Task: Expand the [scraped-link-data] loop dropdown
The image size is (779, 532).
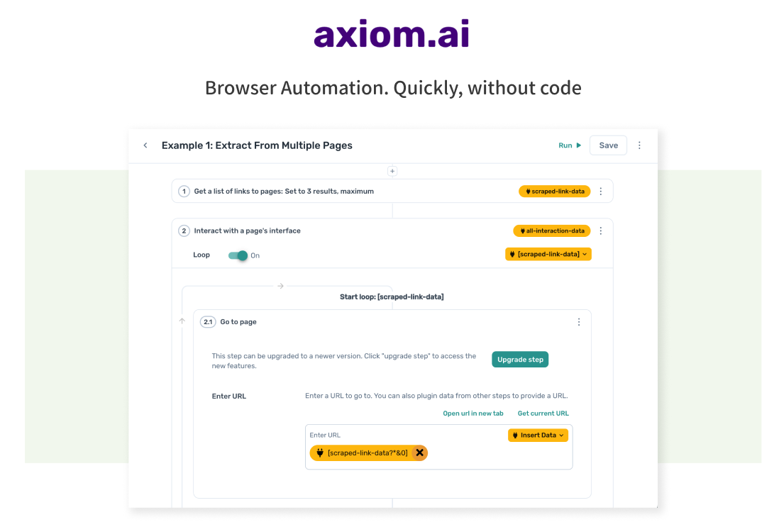Action: (x=586, y=254)
